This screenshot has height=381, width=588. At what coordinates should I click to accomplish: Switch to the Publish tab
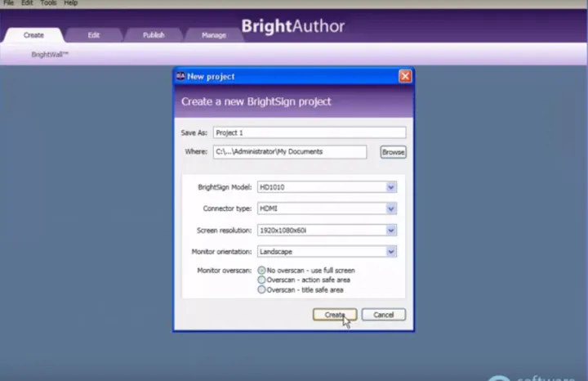coord(154,35)
